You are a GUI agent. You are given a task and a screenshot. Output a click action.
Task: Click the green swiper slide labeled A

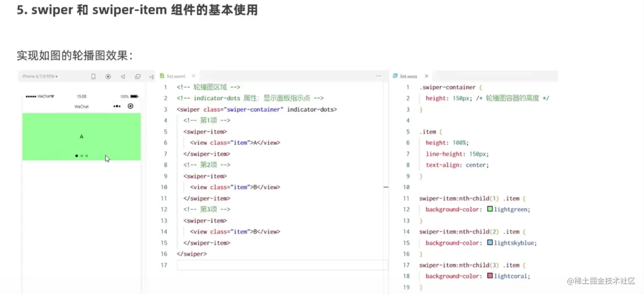tap(81, 137)
